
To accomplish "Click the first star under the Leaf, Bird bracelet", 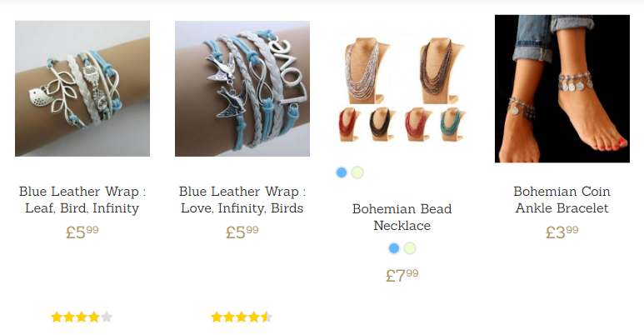I will (x=57, y=317).
